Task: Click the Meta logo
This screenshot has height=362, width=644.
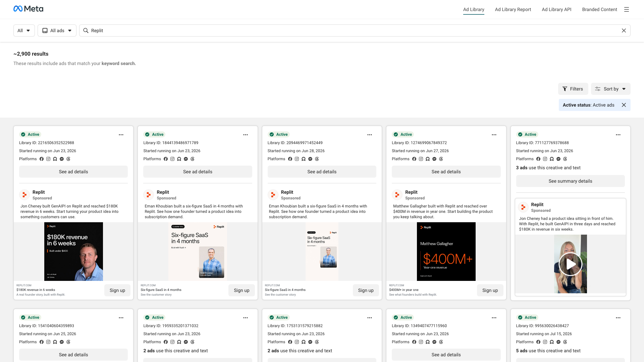Action: point(28,9)
